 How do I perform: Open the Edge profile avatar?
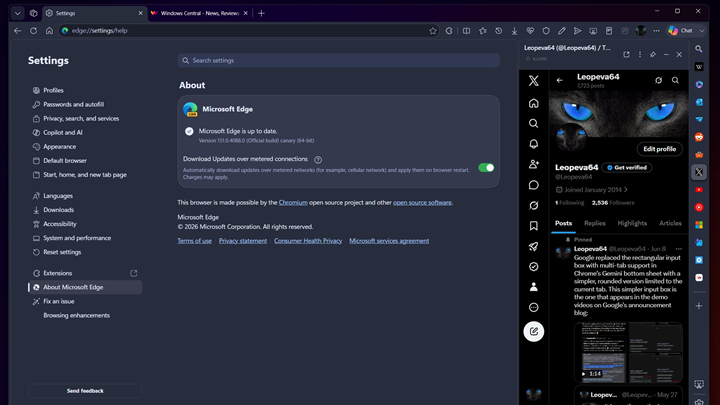click(x=641, y=31)
